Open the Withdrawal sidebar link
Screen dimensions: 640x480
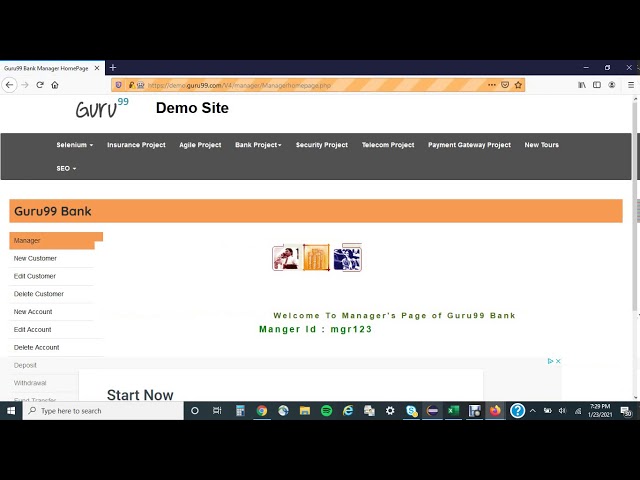(30, 383)
